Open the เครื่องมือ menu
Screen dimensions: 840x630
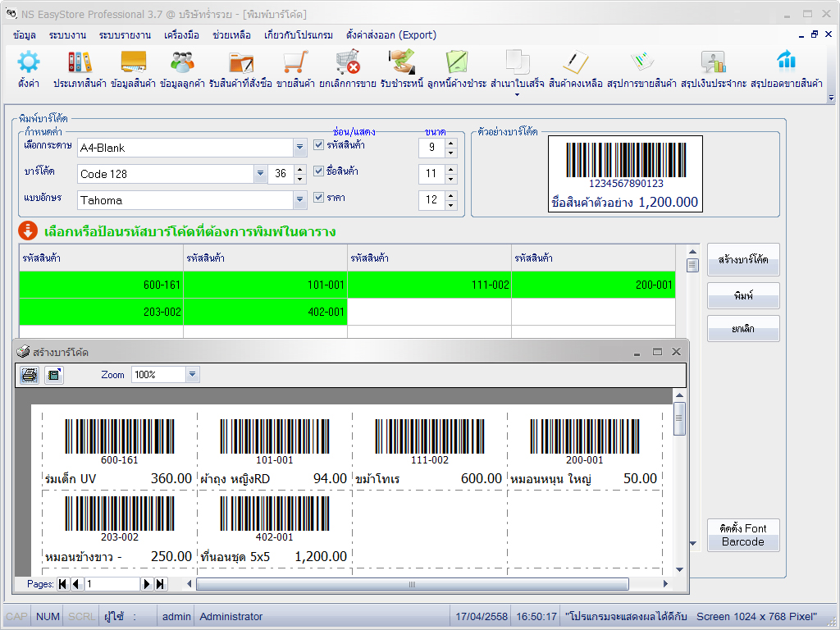click(181, 35)
